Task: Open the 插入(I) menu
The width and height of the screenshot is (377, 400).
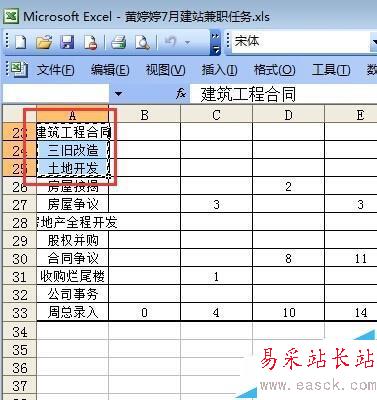Action: coord(219,70)
